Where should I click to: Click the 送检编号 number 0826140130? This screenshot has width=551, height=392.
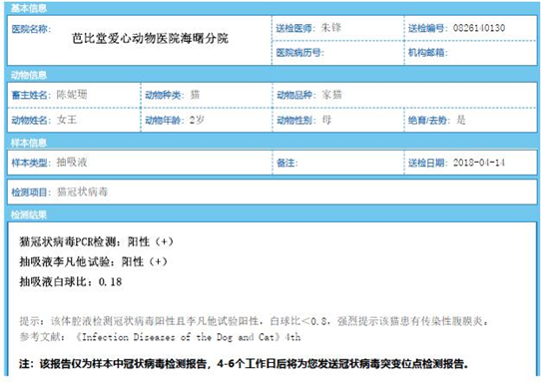479,28
